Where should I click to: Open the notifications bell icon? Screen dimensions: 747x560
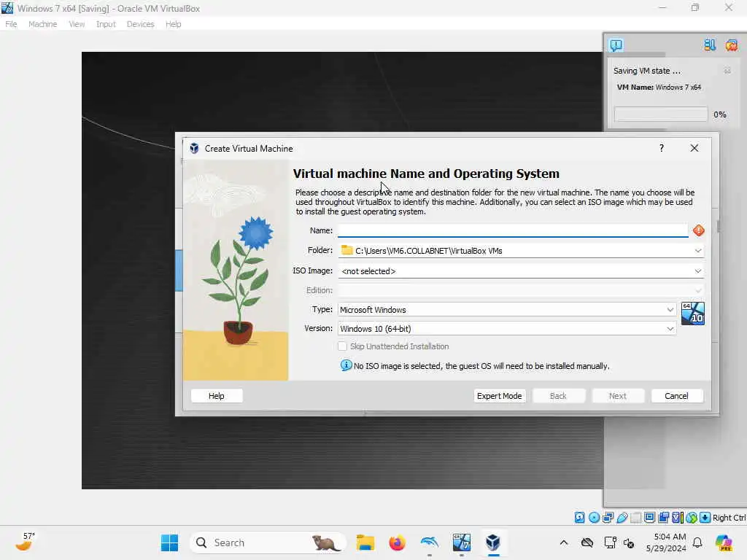[697, 542]
